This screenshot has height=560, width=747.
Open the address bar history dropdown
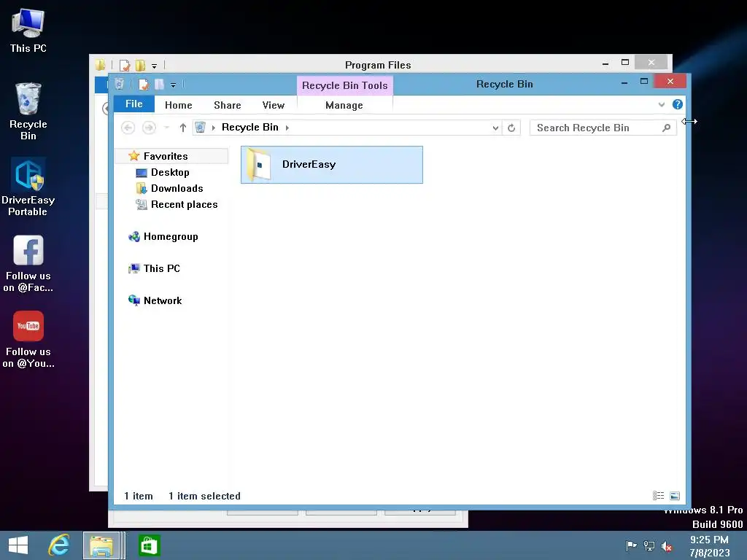click(x=495, y=128)
